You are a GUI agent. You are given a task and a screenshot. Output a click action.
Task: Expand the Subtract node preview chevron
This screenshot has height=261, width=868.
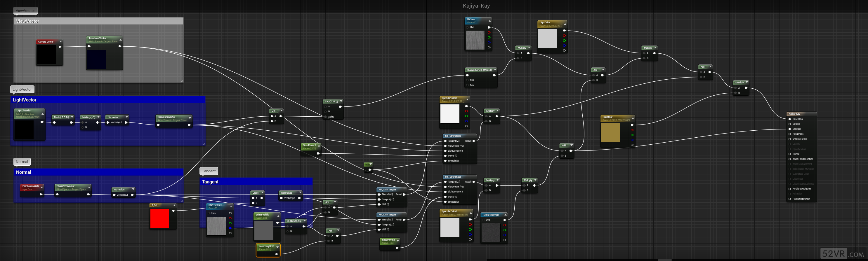(304, 221)
